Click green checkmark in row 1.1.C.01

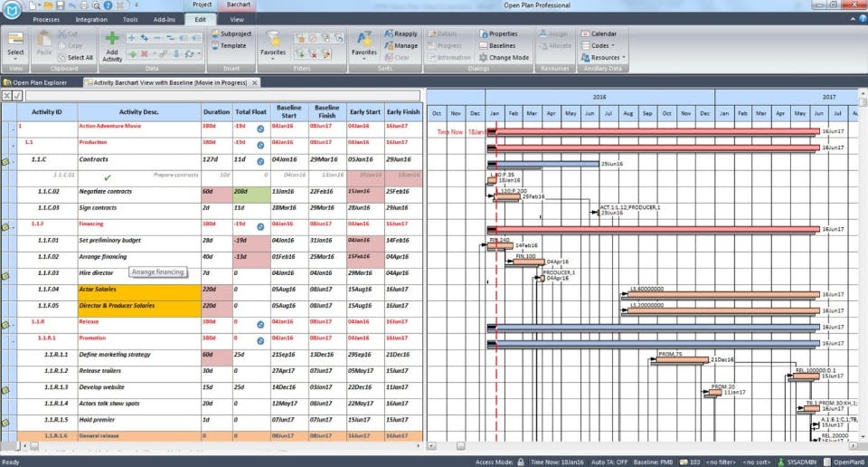tap(108, 177)
